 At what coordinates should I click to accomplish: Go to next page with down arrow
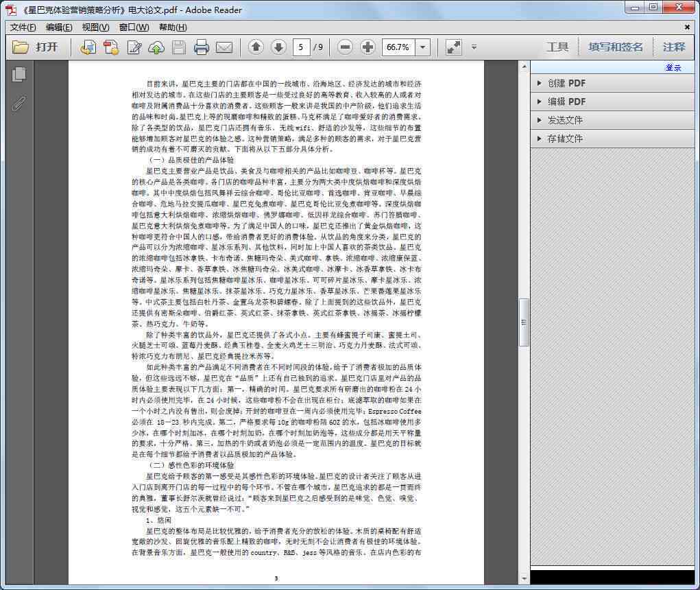(x=278, y=47)
